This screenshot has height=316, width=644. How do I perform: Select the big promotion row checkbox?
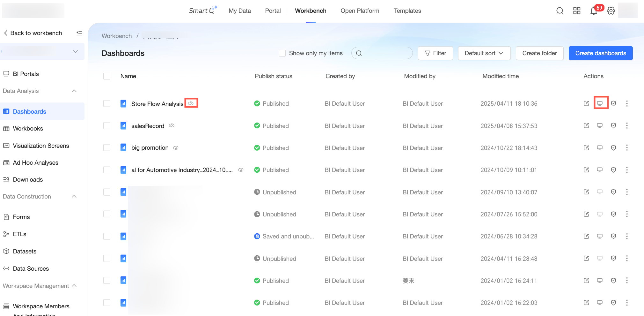pyautogui.click(x=107, y=147)
